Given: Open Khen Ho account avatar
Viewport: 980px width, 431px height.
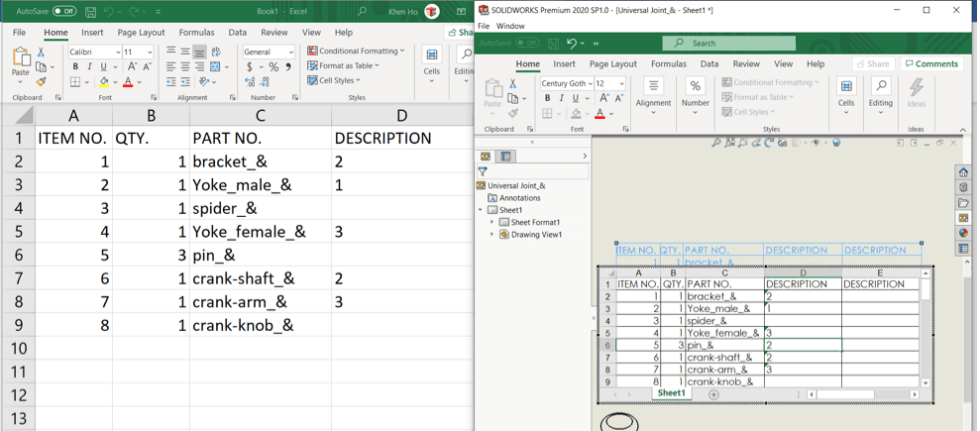Looking at the screenshot, I should click(x=431, y=11).
